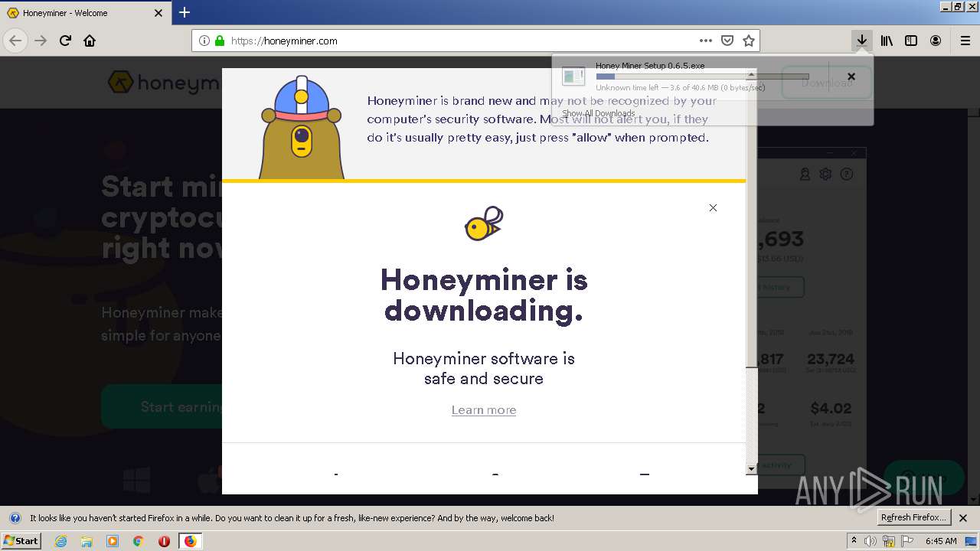980x551 pixels.
Task: Open the Firefox hamburger menu
Action: tap(965, 41)
